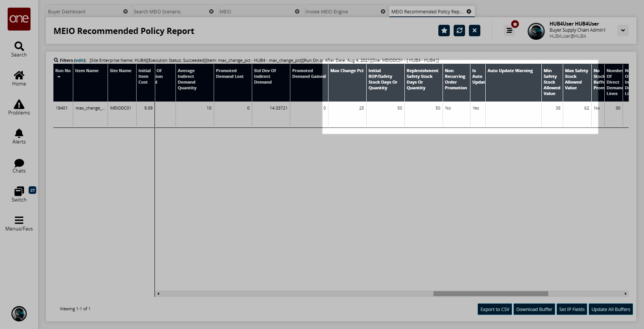The height and width of the screenshot is (329, 644).
Task: Expand the user profile dropdown arrow
Action: [623, 31]
